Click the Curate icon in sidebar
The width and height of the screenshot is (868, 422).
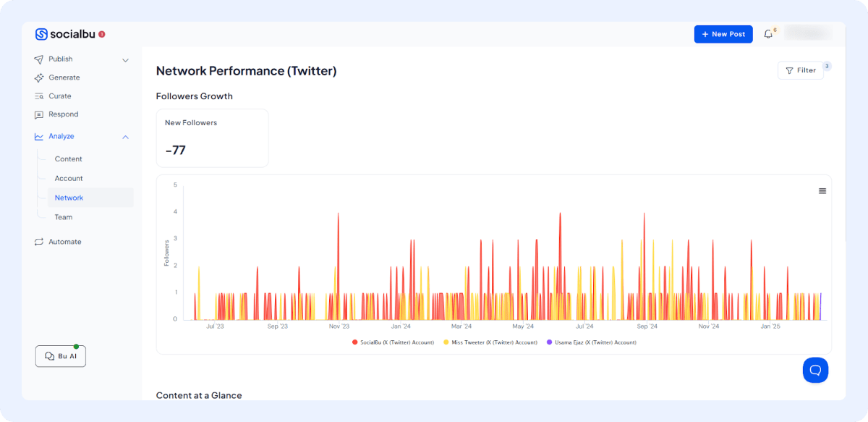coord(39,96)
